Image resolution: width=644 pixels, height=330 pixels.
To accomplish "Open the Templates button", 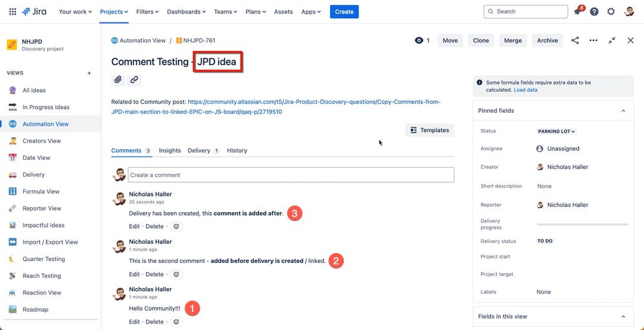I will click(x=429, y=130).
